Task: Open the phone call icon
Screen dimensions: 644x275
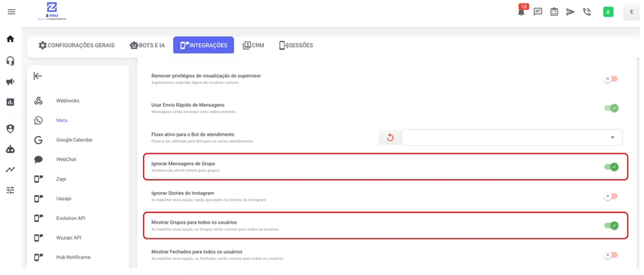Action: [587, 12]
